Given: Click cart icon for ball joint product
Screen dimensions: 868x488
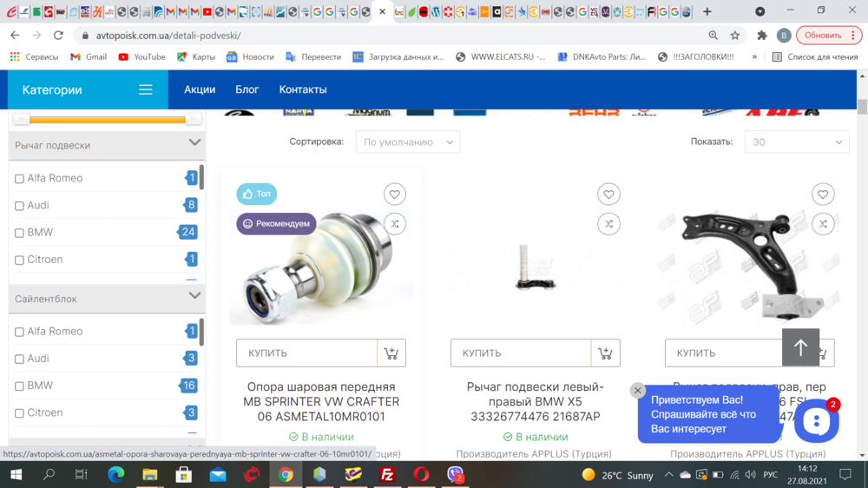Looking at the screenshot, I should point(391,353).
